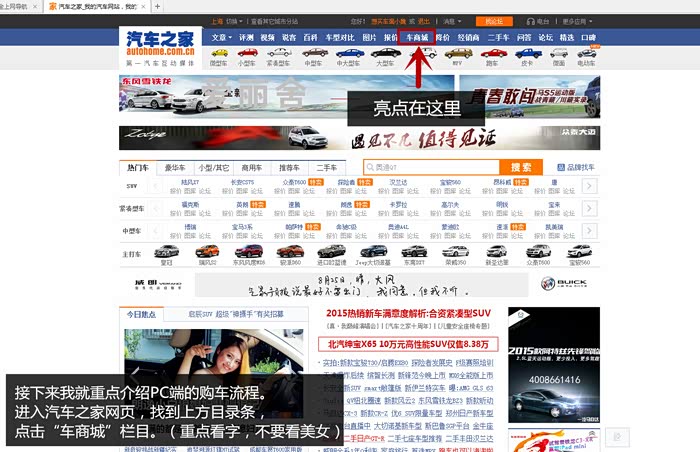Switch to the 商用车 tab
The height and width of the screenshot is (452, 700).
(252, 167)
